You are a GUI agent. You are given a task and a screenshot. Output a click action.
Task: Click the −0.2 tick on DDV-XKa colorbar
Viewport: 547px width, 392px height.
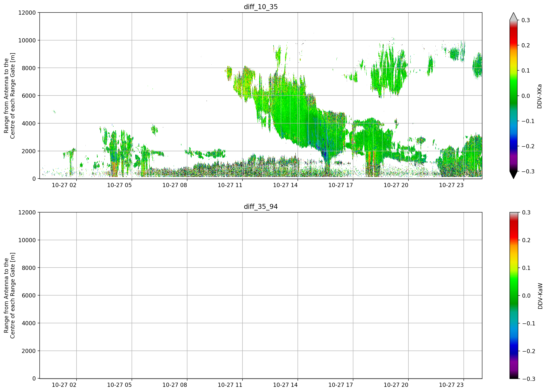click(x=528, y=146)
